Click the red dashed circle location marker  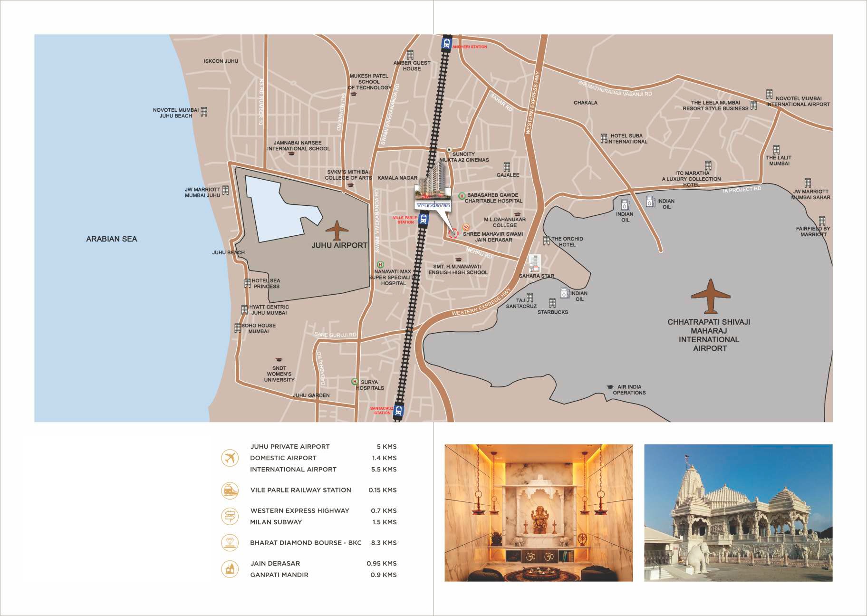coord(453,233)
